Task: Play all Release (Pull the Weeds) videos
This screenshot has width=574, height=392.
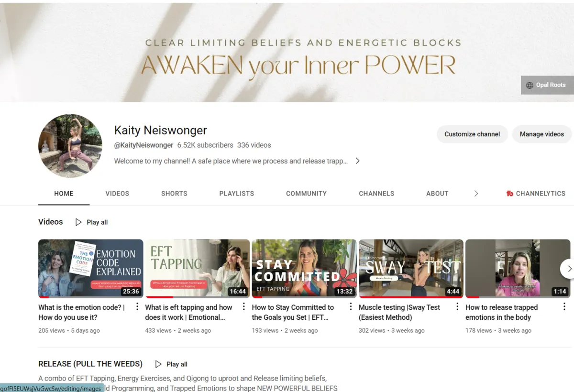Action: click(171, 364)
